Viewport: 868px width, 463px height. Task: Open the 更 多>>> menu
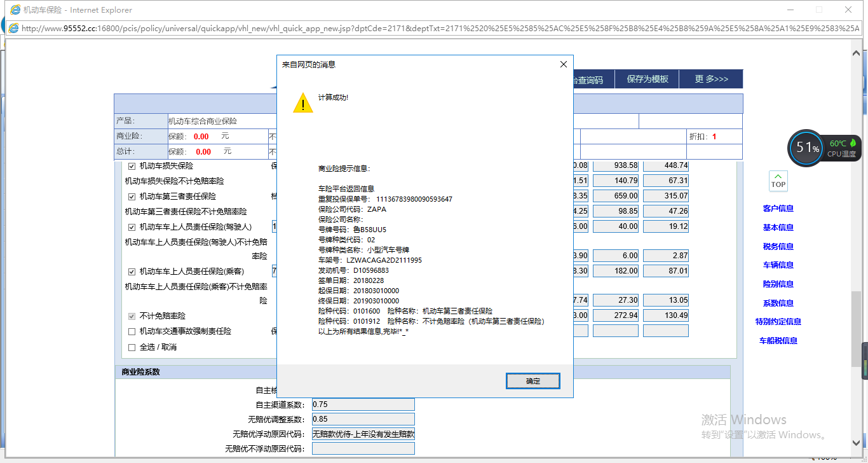711,79
